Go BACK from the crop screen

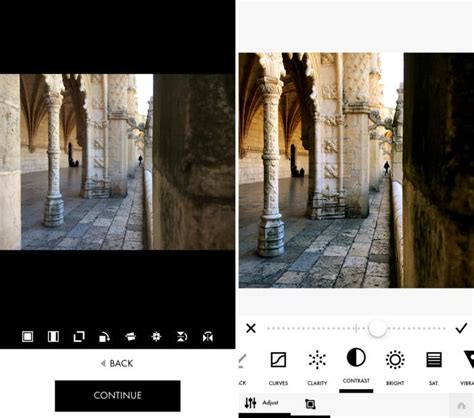pyautogui.click(x=117, y=363)
